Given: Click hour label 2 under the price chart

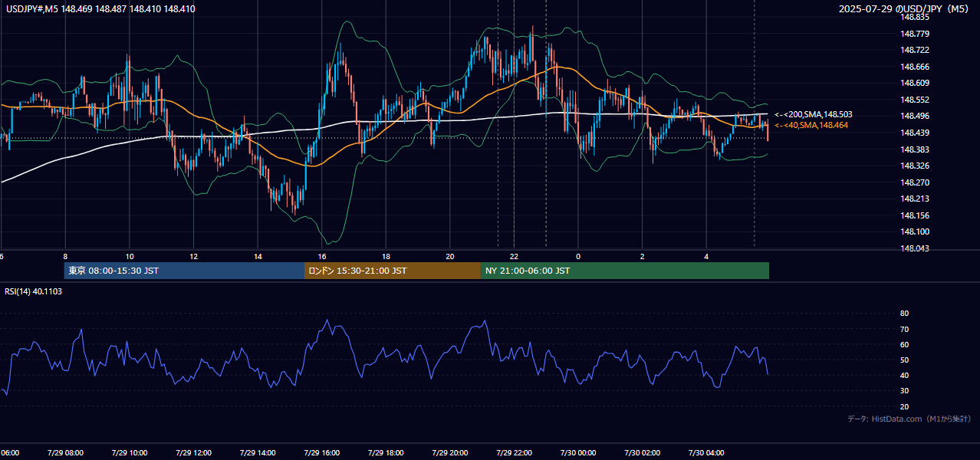Looking at the screenshot, I should point(643,256).
